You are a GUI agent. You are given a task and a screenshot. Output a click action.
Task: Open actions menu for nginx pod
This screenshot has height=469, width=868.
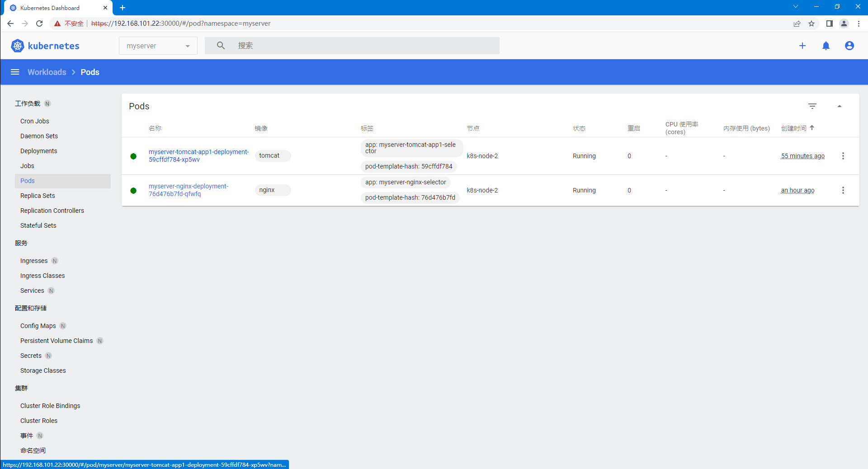pyautogui.click(x=843, y=190)
